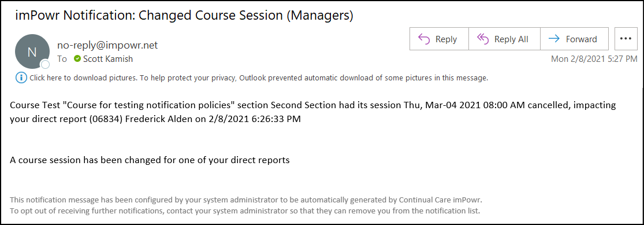
Task: Click the "To" recipient label
Action: (x=62, y=59)
